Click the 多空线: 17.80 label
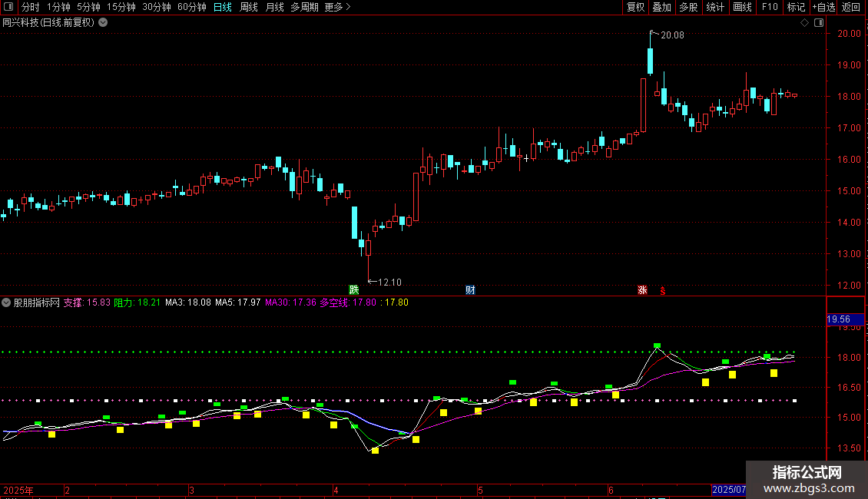Image resolution: width=868 pixels, height=499 pixels. pyautogui.click(x=348, y=302)
